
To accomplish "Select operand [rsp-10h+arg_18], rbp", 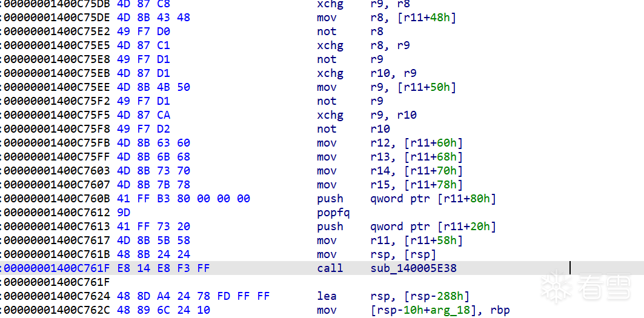I will [440, 310].
